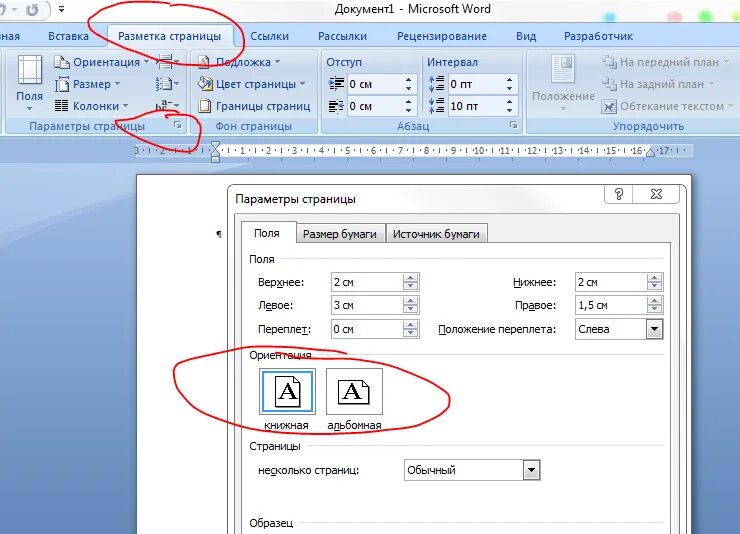This screenshot has height=534, width=740.
Task: Adjust Левое margin spinner
Action: pos(411,305)
